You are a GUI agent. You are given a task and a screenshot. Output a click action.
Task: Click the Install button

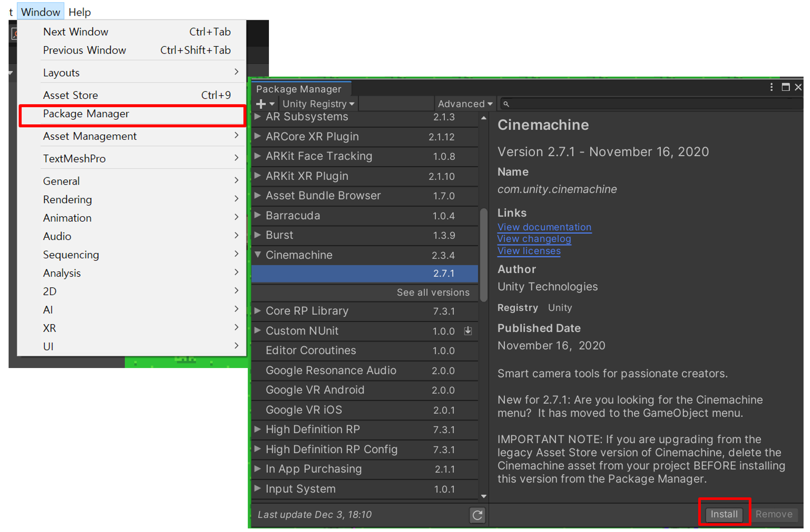724,514
